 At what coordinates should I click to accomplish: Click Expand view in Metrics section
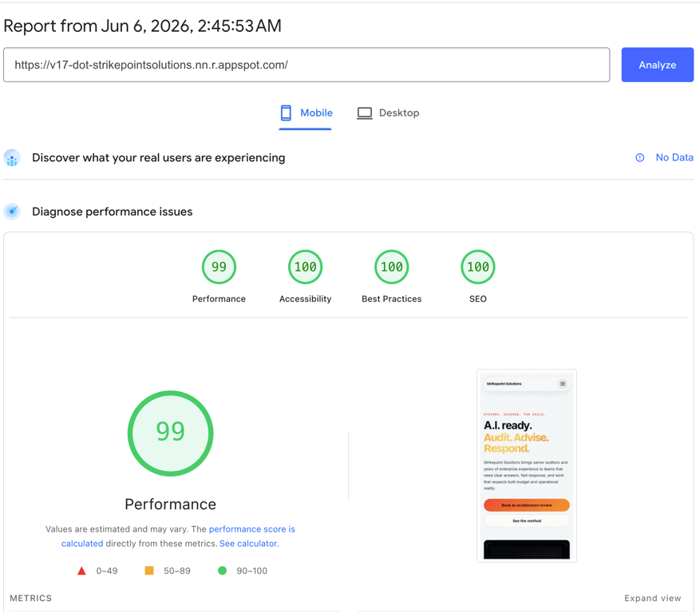652,599
